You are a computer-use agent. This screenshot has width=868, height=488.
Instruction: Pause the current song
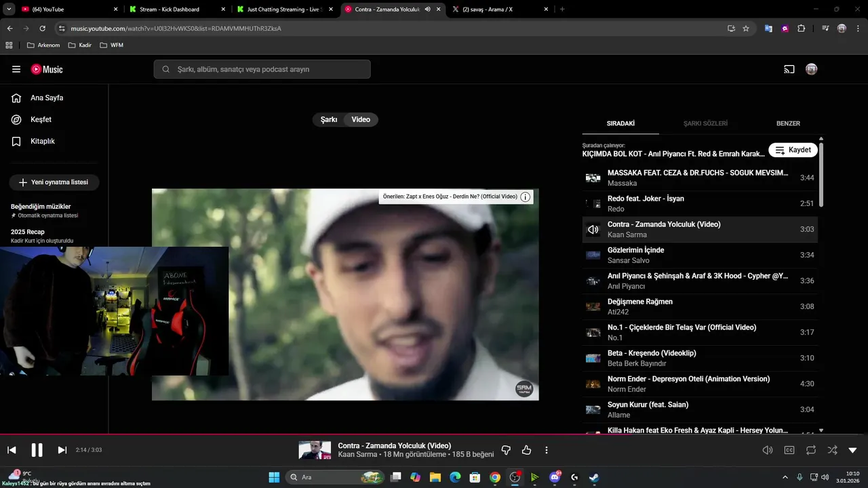click(x=37, y=450)
